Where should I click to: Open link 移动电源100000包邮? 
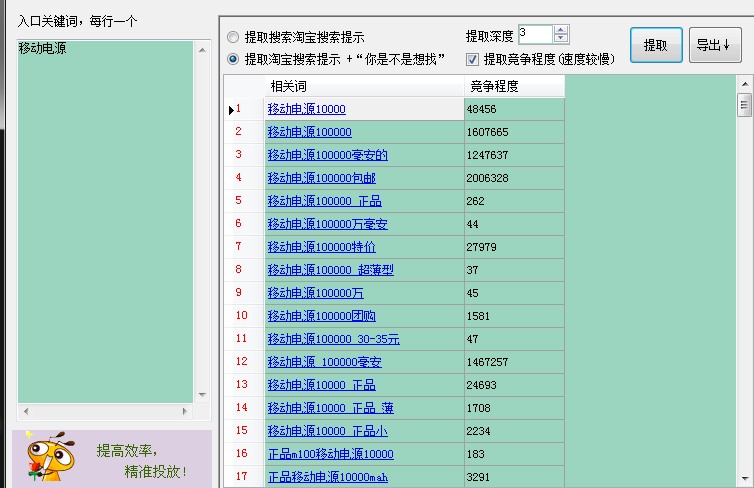pyautogui.click(x=321, y=178)
